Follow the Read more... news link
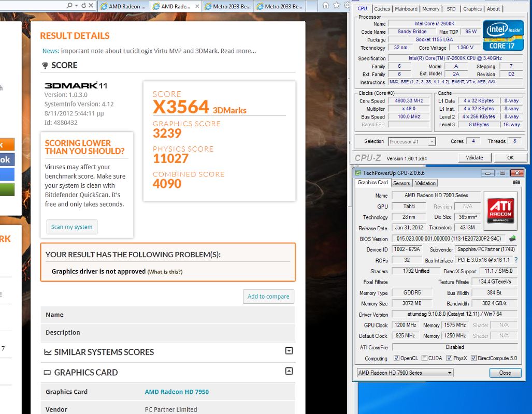The height and width of the screenshot is (414, 532). click(238, 51)
